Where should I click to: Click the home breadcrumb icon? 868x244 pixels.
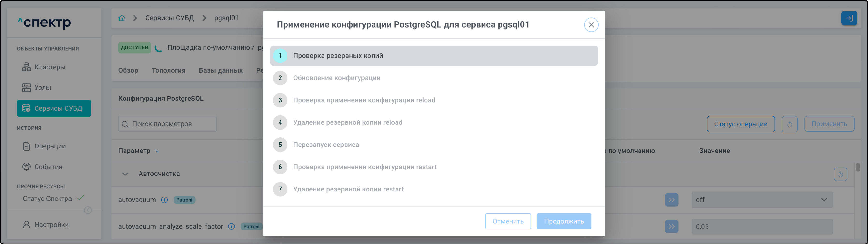point(122,18)
